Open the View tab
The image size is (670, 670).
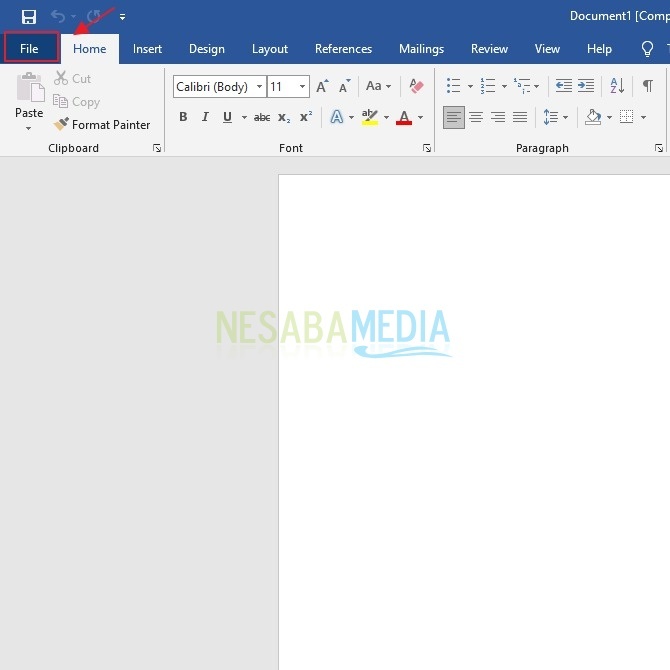(547, 49)
